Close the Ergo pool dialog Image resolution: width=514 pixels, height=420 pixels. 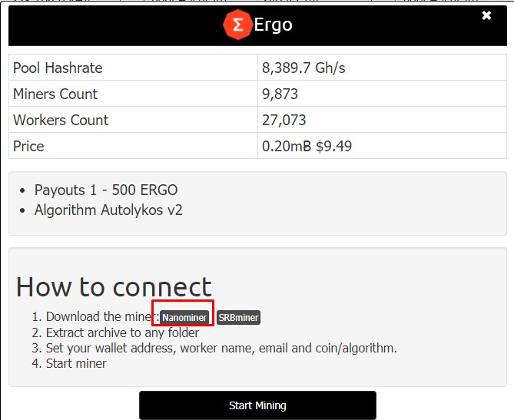point(486,15)
